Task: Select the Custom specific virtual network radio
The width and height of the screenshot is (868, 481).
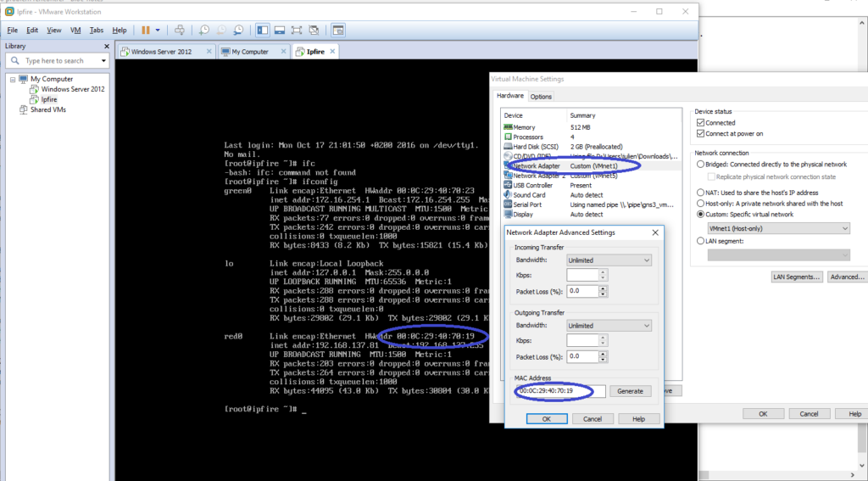Action: (701, 214)
